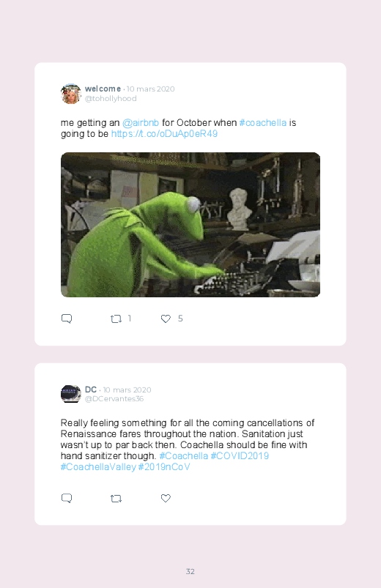The width and height of the screenshot is (381, 588).
Task: Click the #2019nCoV hashtag
Action: point(164,467)
